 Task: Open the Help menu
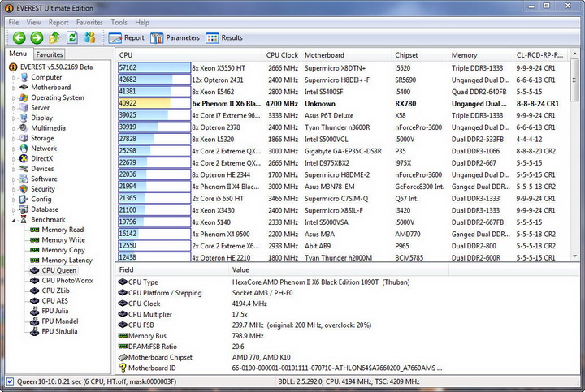click(x=142, y=23)
